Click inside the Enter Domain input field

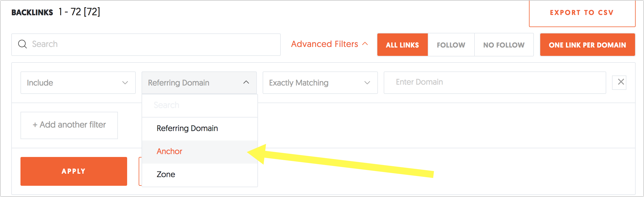[x=495, y=82]
